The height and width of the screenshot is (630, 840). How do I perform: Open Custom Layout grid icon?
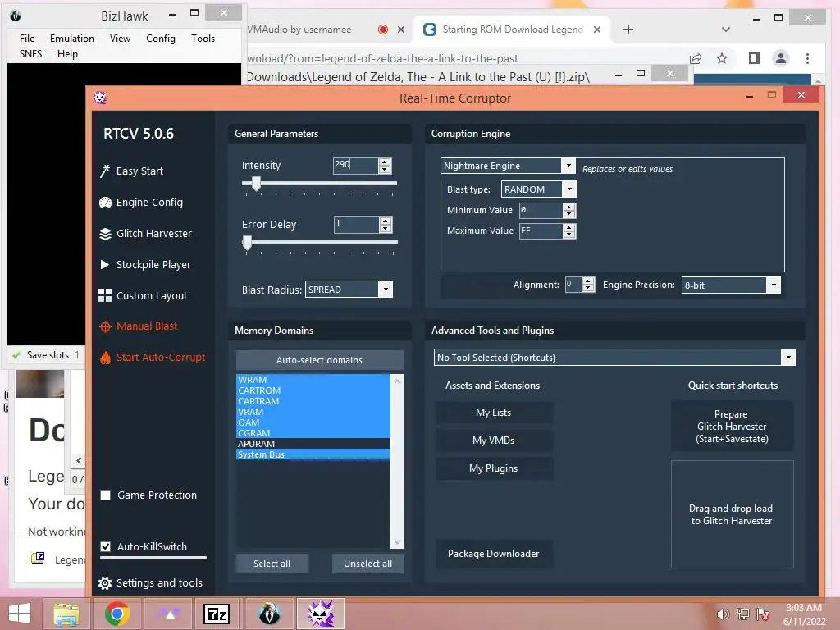[x=105, y=295]
